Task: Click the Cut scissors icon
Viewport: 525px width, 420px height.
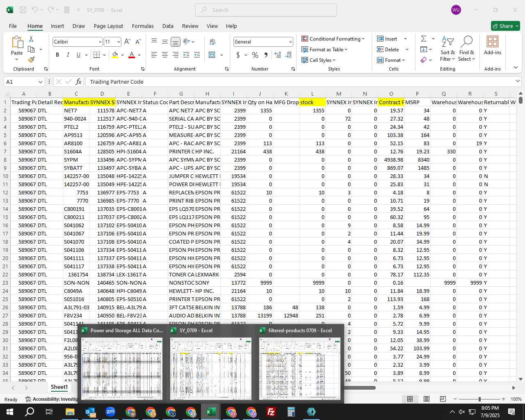Action: point(31,39)
